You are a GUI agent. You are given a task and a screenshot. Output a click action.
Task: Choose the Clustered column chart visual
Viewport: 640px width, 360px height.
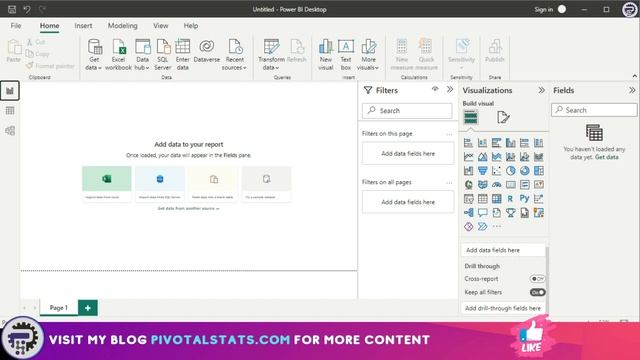click(511, 142)
